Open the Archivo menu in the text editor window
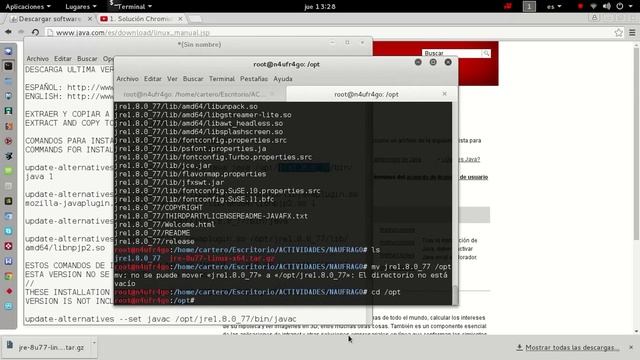This screenshot has height=360, width=640. tap(38, 59)
